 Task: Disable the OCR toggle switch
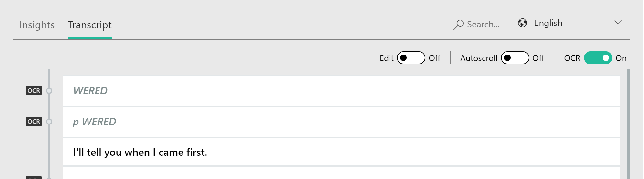coord(598,58)
